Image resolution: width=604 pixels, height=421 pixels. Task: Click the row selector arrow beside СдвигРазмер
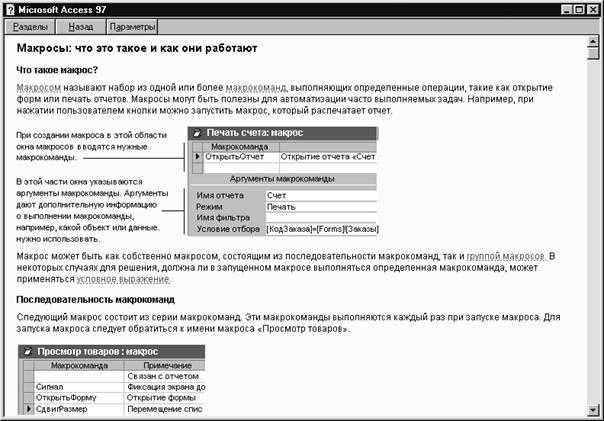point(29,409)
